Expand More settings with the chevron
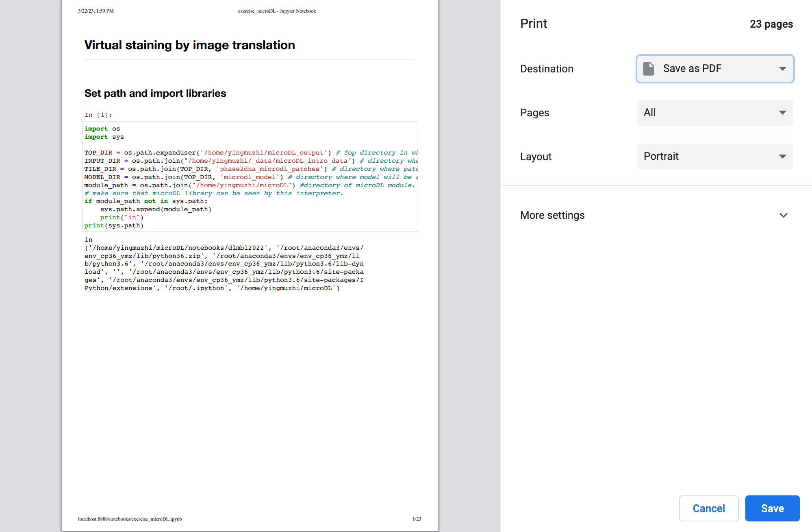Screen dimensions: 812x532 click(x=783, y=215)
